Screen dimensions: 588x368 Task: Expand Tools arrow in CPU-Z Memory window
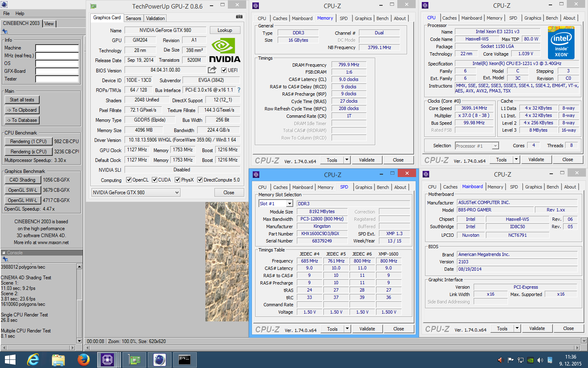tap(347, 160)
